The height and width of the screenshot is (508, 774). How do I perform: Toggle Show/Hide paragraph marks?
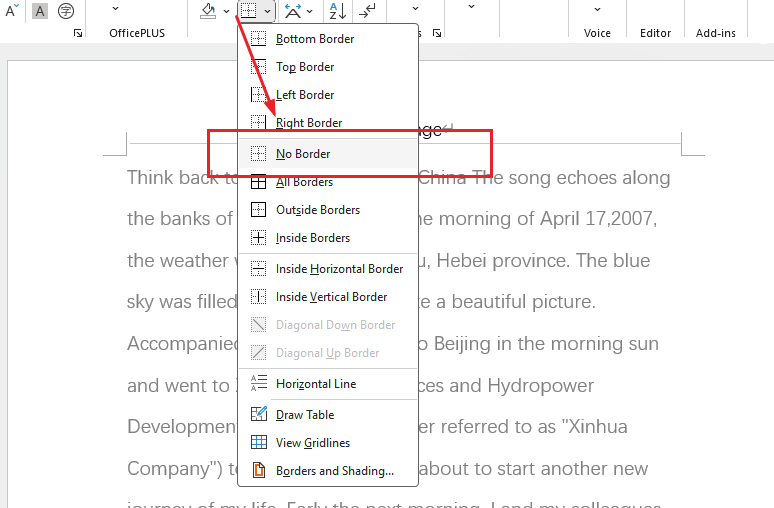(x=367, y=11)
